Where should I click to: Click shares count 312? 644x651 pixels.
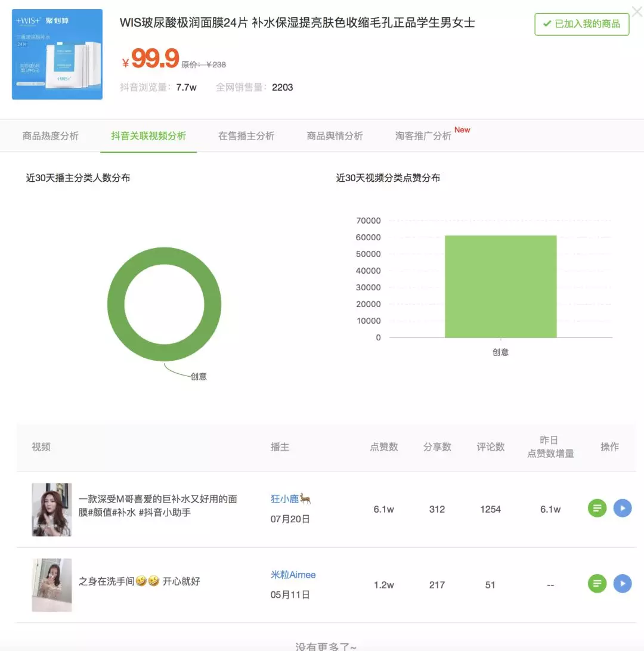coord(437,509)
